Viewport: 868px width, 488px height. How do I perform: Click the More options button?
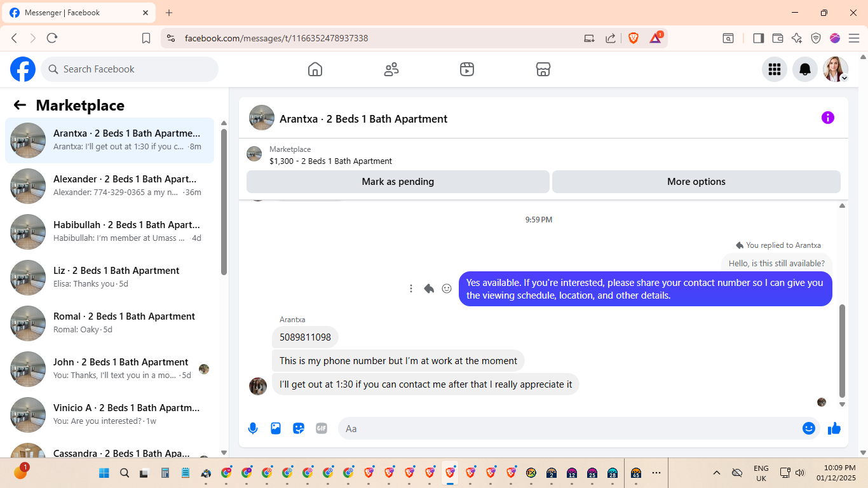[696, 182]
